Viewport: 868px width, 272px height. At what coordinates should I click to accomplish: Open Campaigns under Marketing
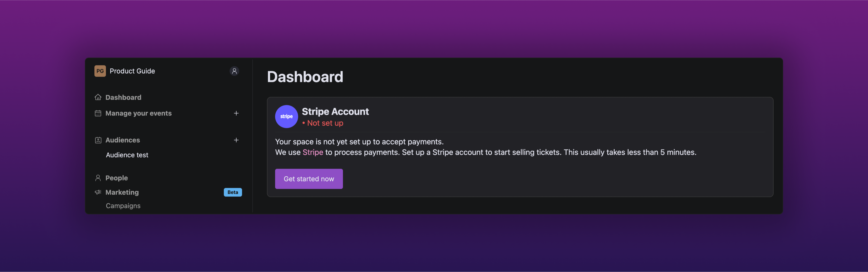click(123, 206)
